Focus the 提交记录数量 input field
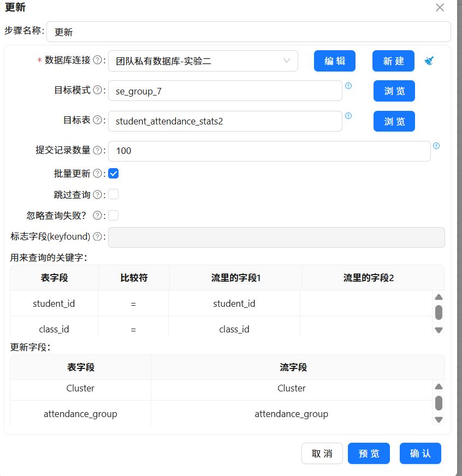This screenshot has width=462, height=476. click(269, 151)
